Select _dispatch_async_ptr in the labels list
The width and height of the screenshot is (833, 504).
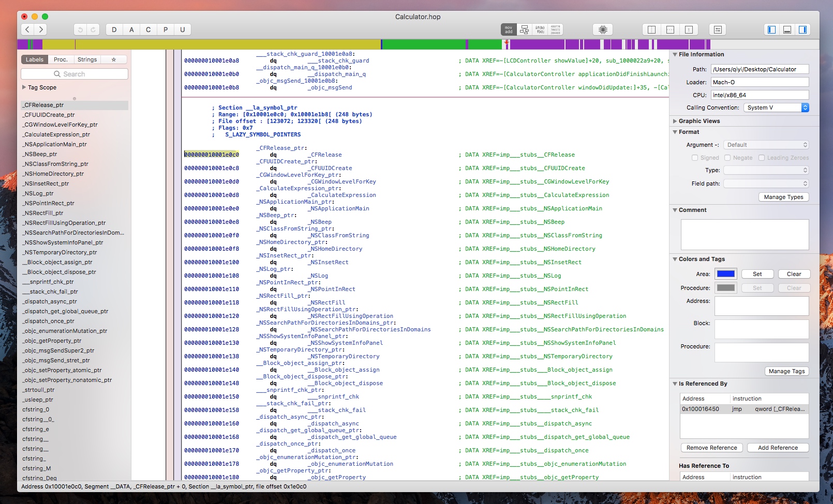(x=50, y=301)
